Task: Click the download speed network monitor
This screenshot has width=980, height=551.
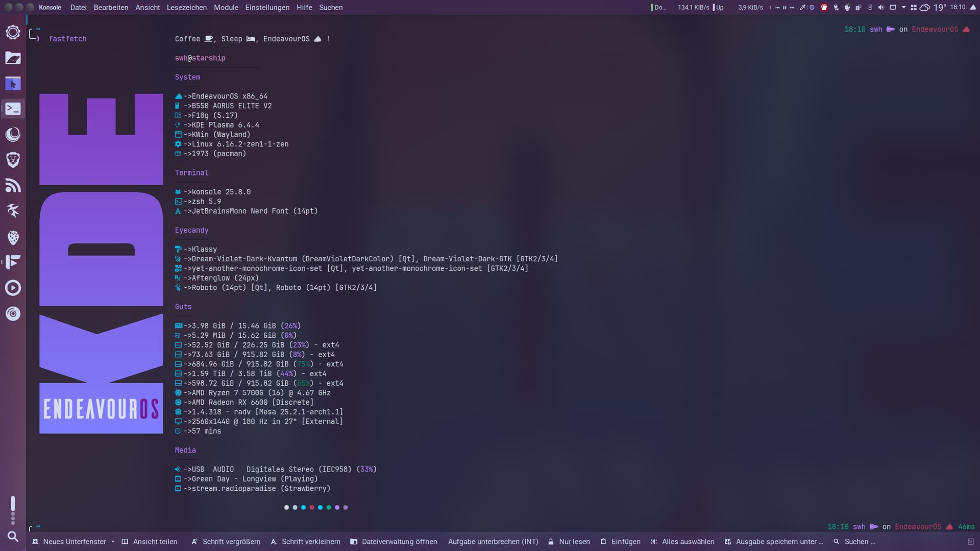Action: [680, 8]
